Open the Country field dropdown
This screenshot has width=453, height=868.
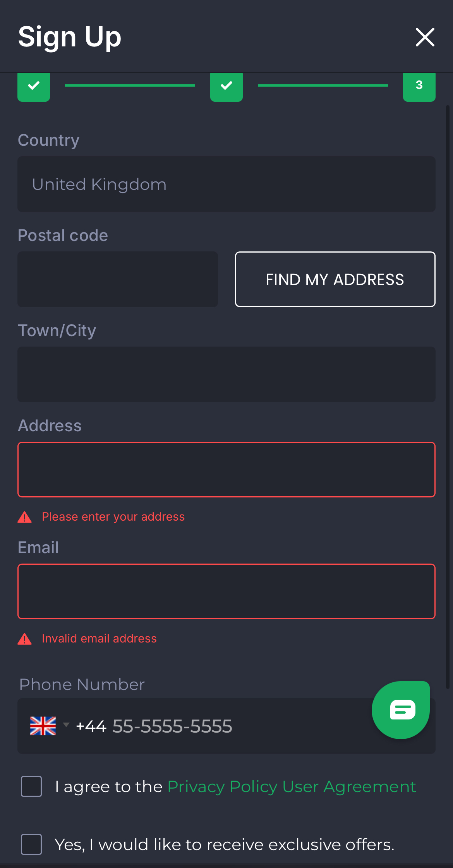coord(226,184)
